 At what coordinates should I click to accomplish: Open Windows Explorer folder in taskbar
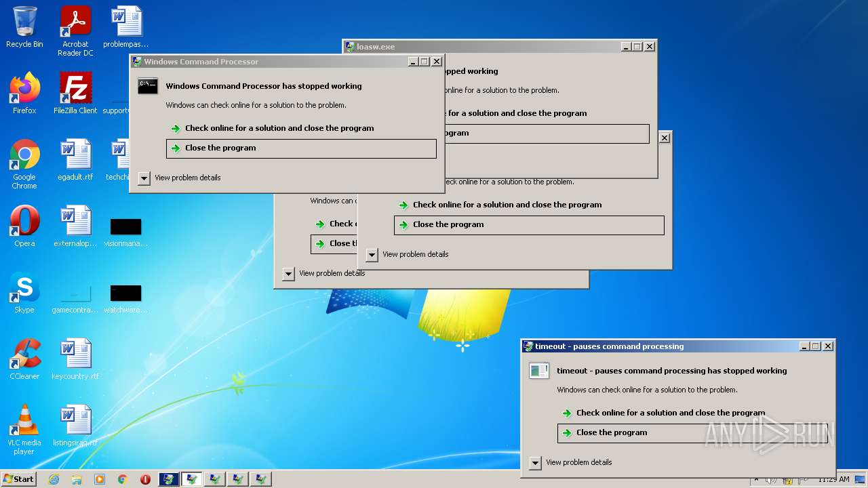[x=77, y=479]
